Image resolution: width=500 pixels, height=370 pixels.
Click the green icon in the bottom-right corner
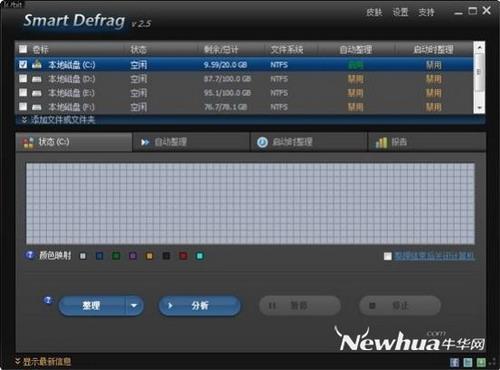pyautogui.click(x=481, y=362)
